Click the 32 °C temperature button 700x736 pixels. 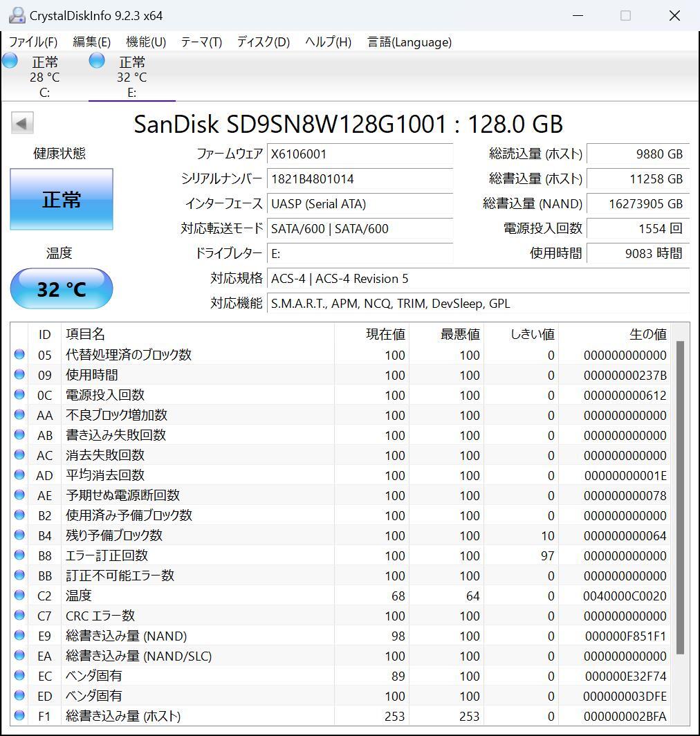tap(62, 288)
